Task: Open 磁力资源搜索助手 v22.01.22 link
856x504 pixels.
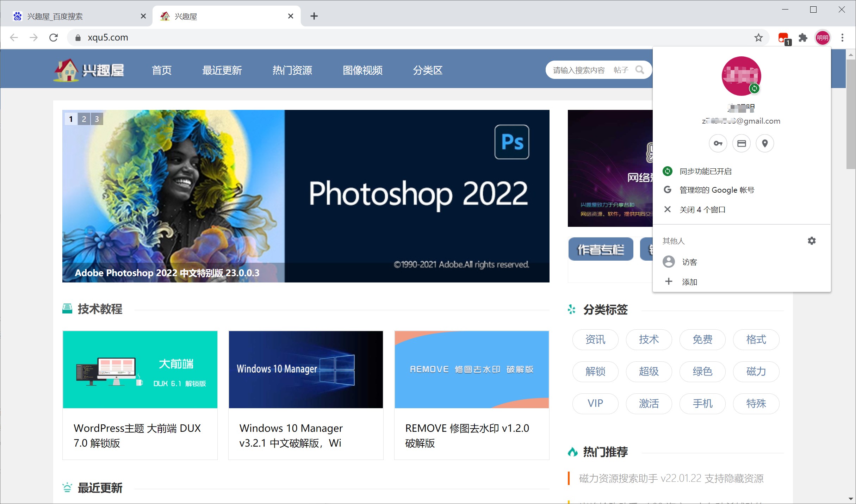Action: pos(671,478)
